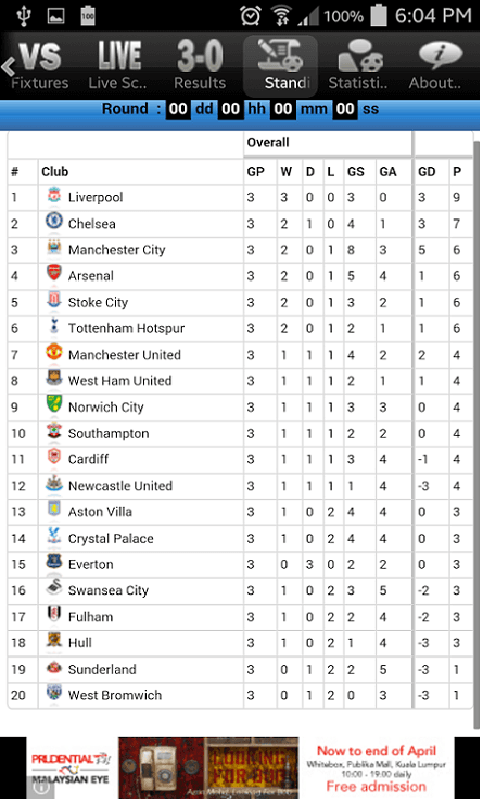Open the About info bubble icon

[440, 56]
